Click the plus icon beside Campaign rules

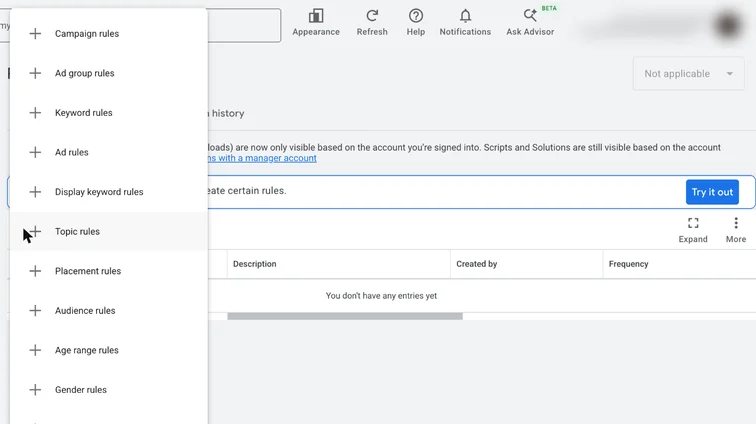coord(35,34)
